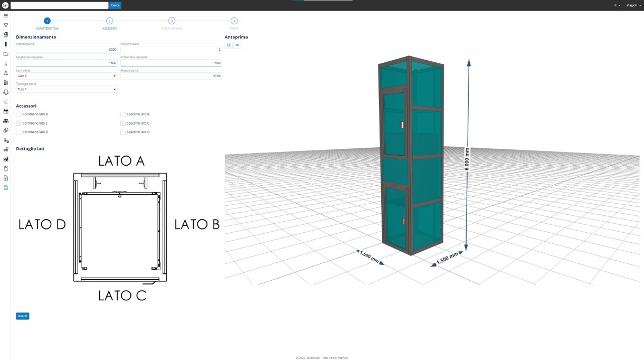This screenshot has height=362, width=644.
Task: Click the '6.000 mm' height dimension label
Action: (x=468, y=159)
